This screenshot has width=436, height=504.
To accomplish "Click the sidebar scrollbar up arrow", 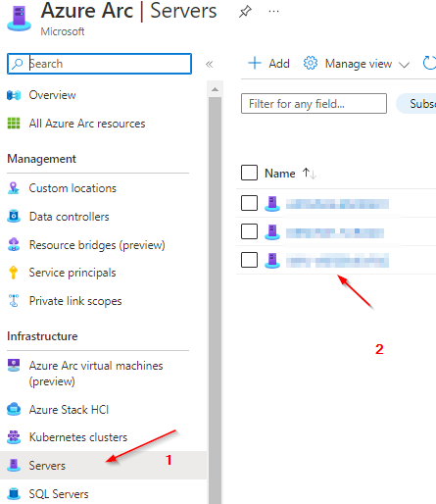I will [215, 89].
